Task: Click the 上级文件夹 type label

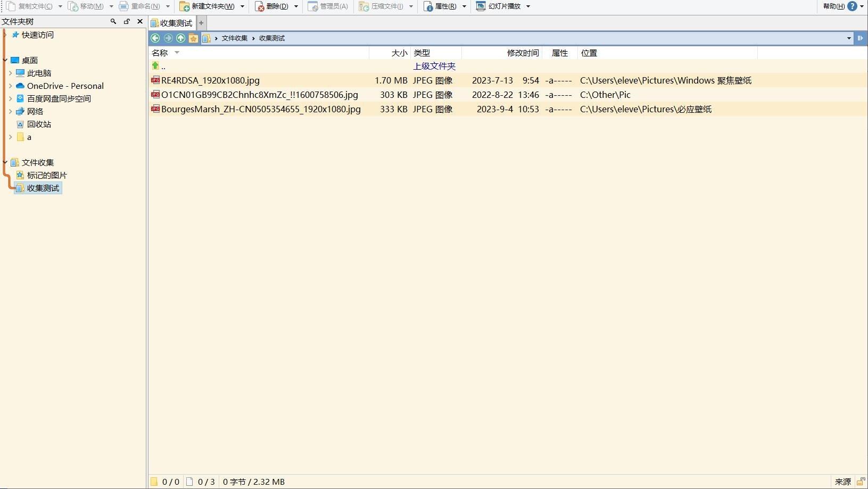Action: click(434, 66)
